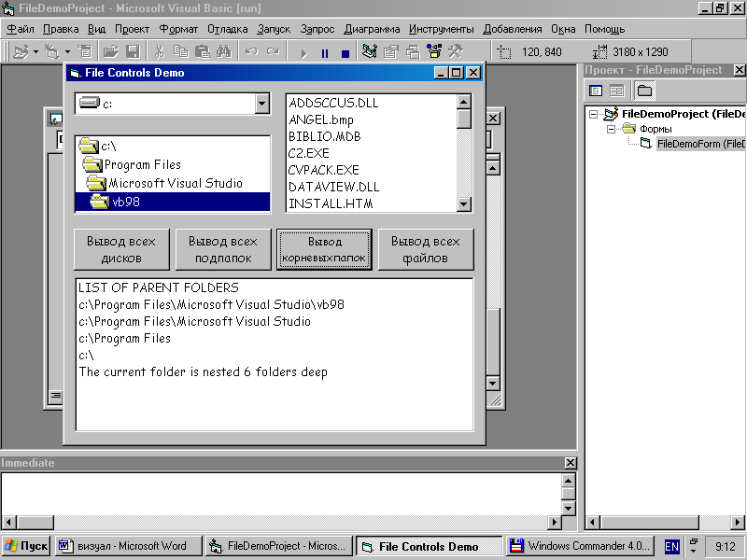Click the Вывод всех подпапок button
This screenshot has width=747, height=560.
click(223, 249)
